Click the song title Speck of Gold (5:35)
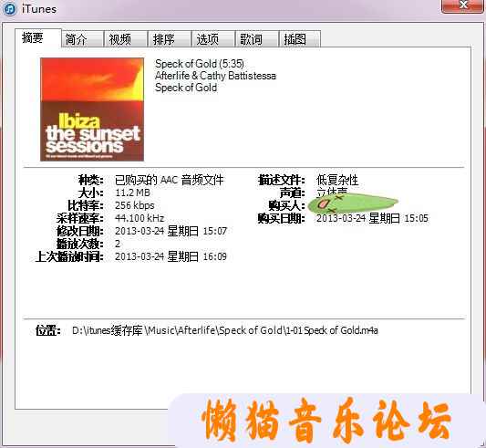486x448 pixels. pos(200,64)
